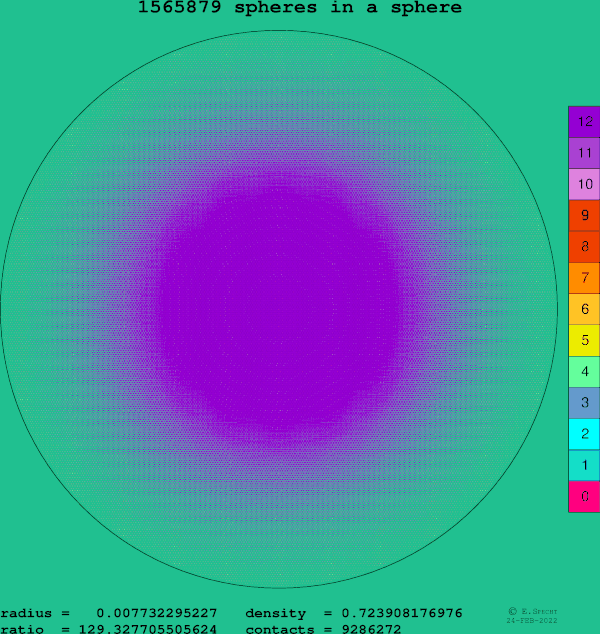
Task: Select the red-orange legend swatch labeled 9
Action: (584, 216)
